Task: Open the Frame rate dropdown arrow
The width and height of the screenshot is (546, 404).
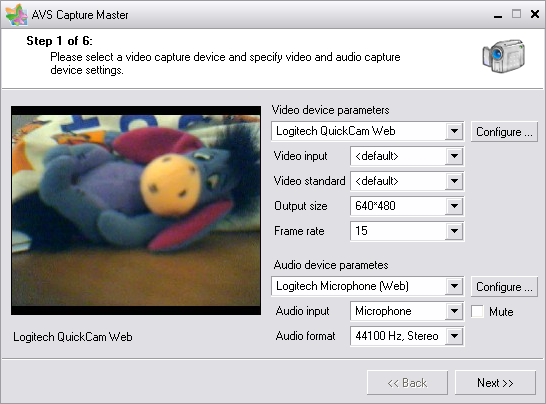Action: point(454,231)
